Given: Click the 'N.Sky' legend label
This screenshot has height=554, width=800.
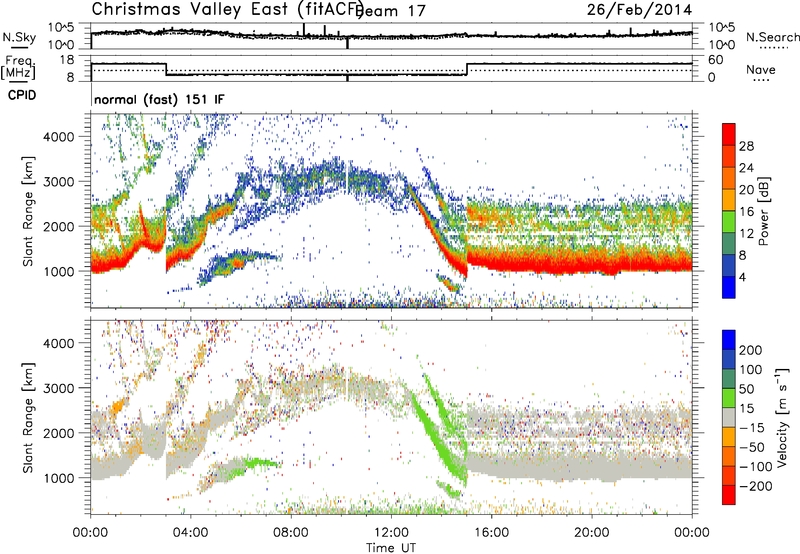Looking at the screenshot, I should pyautogui.click(x=19, y=37).
